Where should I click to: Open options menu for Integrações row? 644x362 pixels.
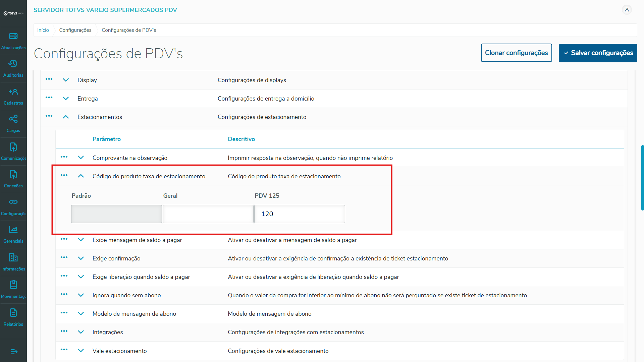point(64,331)
